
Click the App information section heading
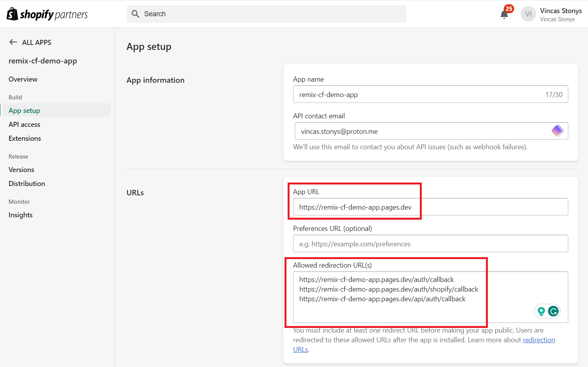tap(155, 80)
